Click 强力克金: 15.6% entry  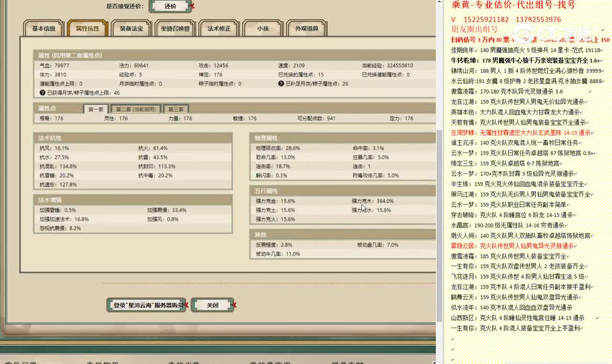click(275, 201)
